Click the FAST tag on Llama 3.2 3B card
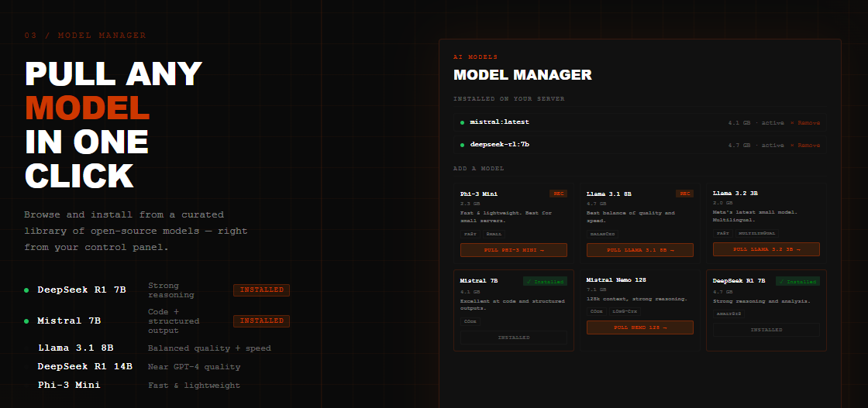 pyautogui.click(x=722, y=233)
